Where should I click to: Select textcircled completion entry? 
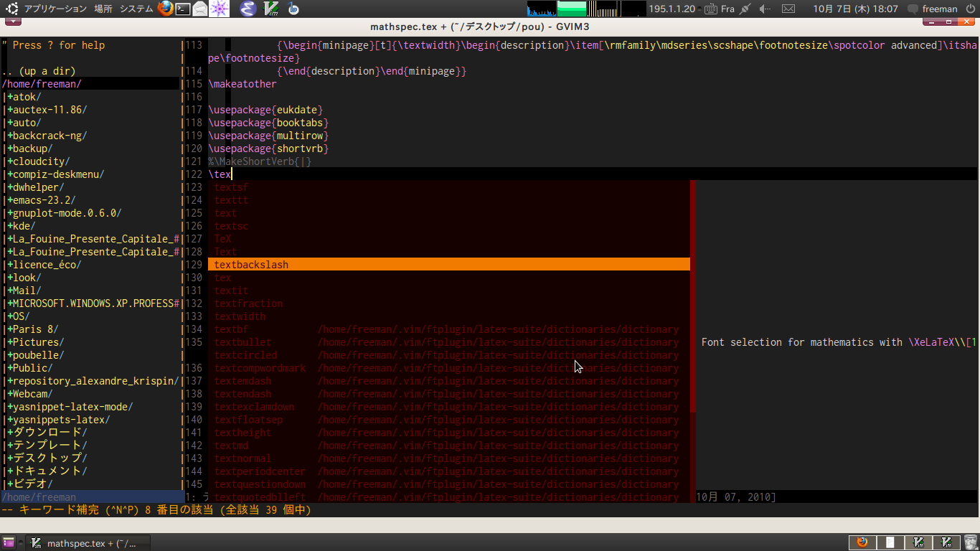(x=449, y=355)
